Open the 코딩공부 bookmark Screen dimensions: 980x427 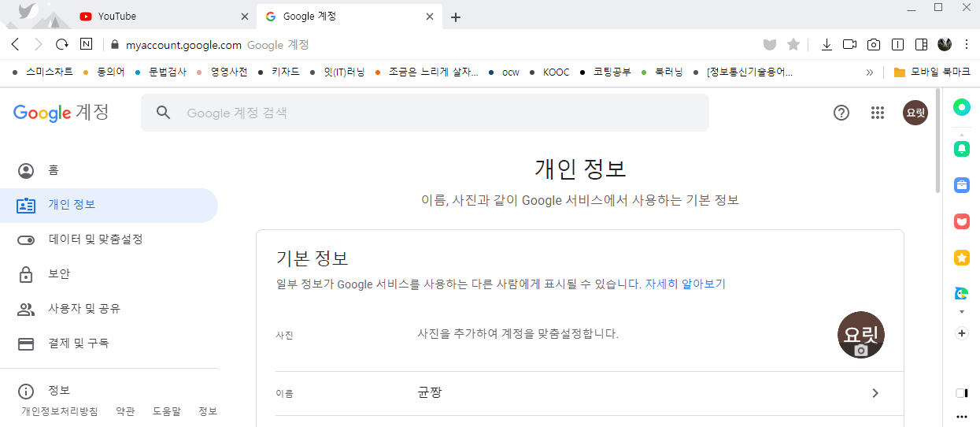point(605,72)
